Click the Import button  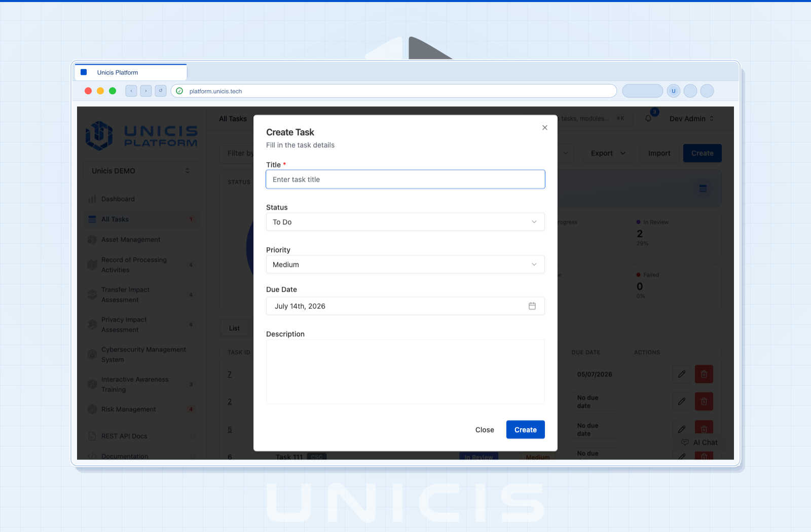click(x=659, y=153)
